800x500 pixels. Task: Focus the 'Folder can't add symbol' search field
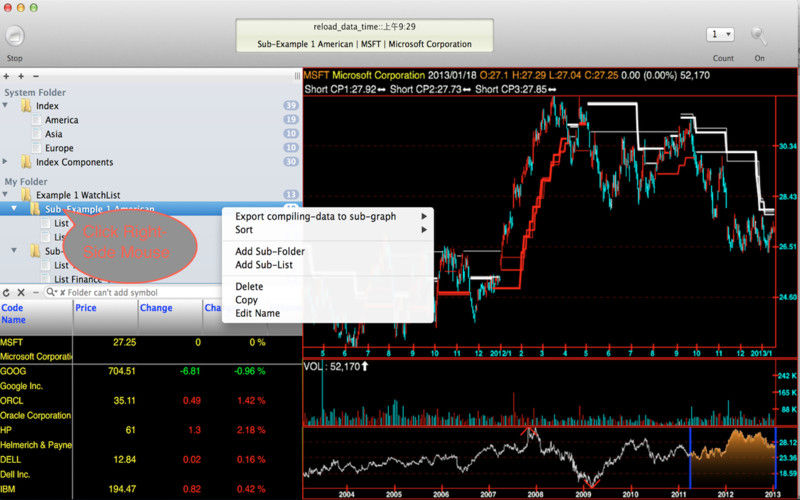[x=134, y=292]
